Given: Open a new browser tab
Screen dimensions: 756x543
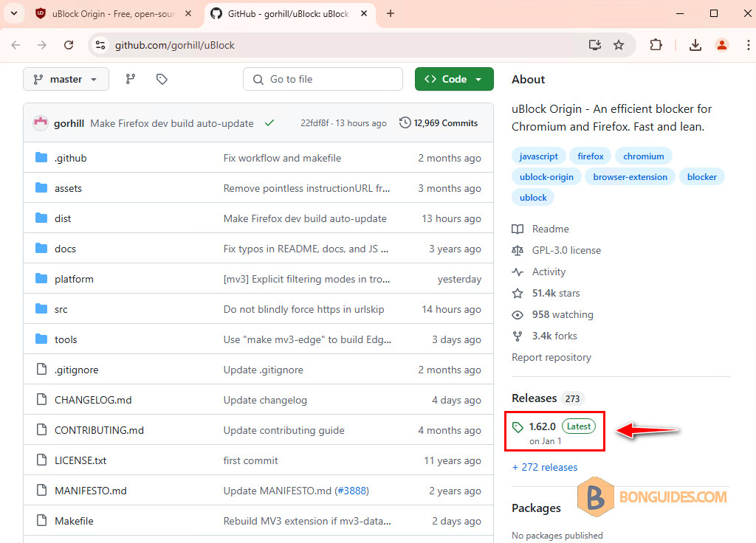Looking at the screenshot, I should tap(391, 13).
